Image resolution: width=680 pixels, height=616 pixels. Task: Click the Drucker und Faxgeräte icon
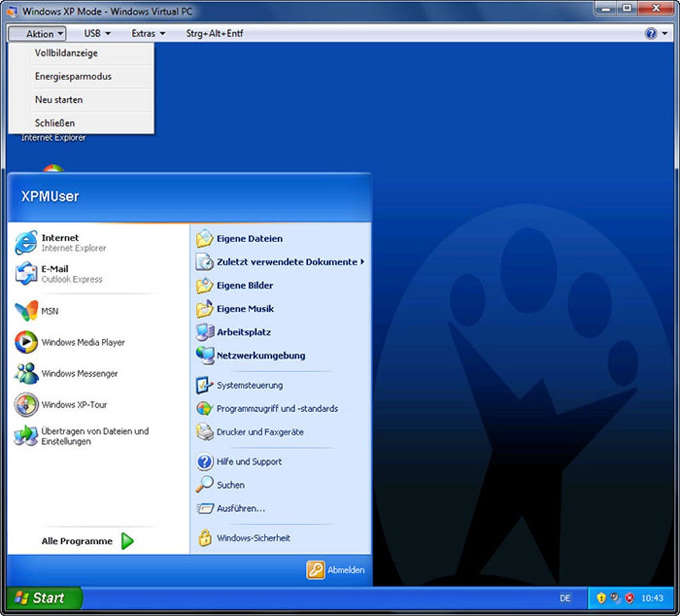point(205,432)
